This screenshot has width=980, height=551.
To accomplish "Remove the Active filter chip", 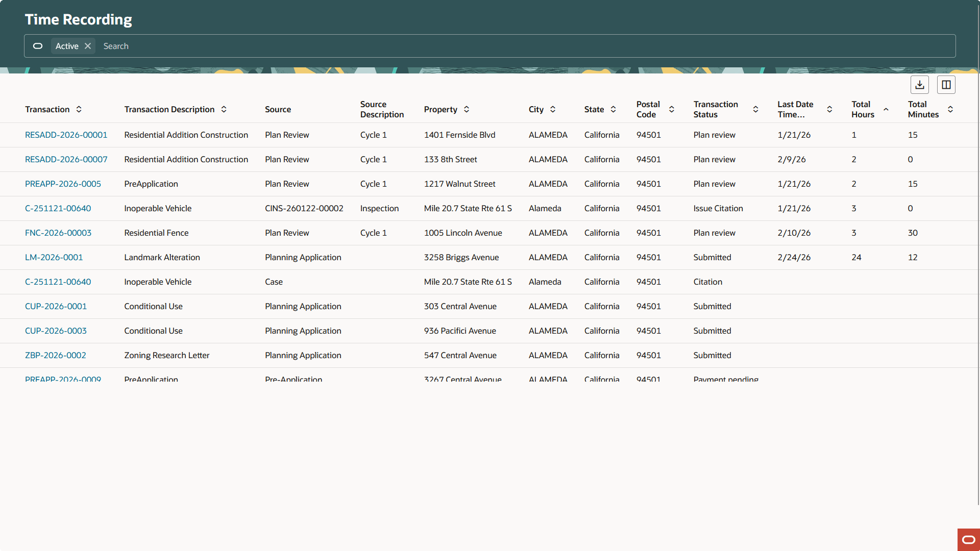I will pos(87,46).
